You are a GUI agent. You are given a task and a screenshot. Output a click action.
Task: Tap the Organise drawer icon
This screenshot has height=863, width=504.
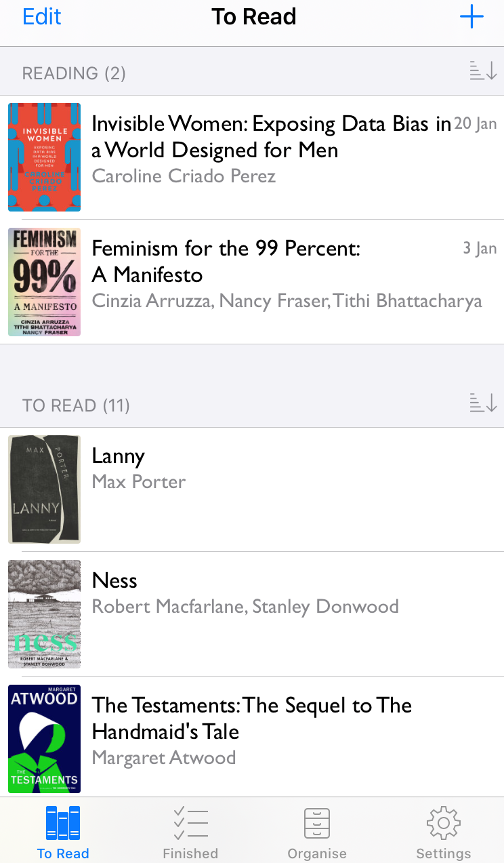[x=317, y=823]
